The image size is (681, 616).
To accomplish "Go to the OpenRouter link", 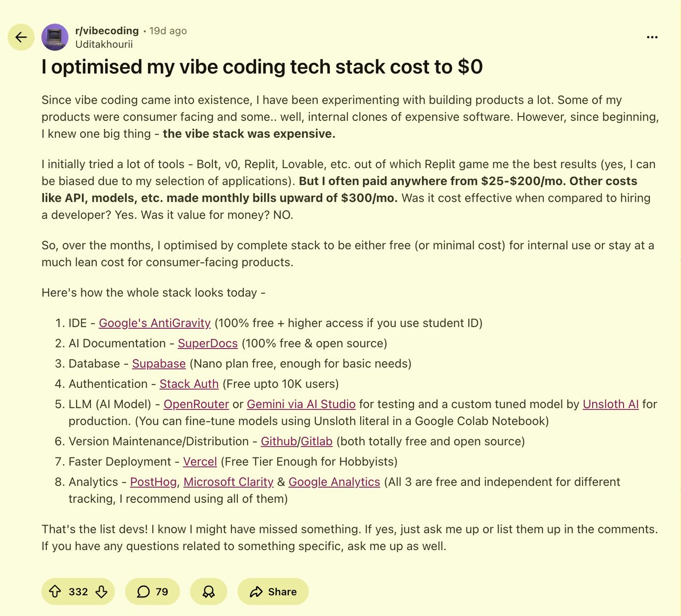I will (x=196, y=404).
